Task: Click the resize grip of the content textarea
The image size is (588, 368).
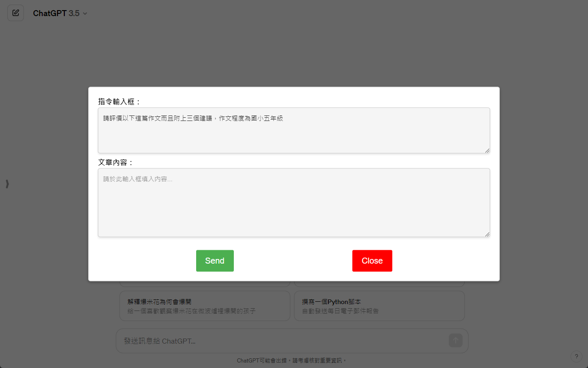Action: (487, 234)
